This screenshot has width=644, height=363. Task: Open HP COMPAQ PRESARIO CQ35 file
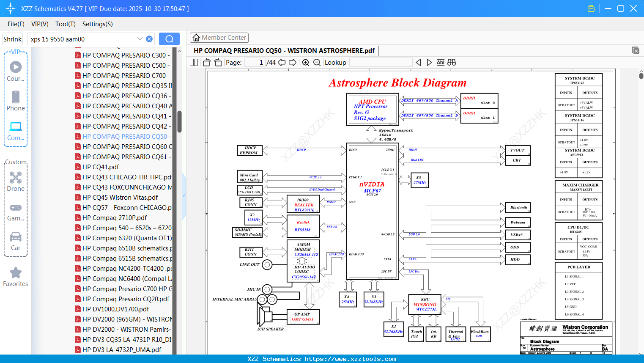(x=123, y=85)
